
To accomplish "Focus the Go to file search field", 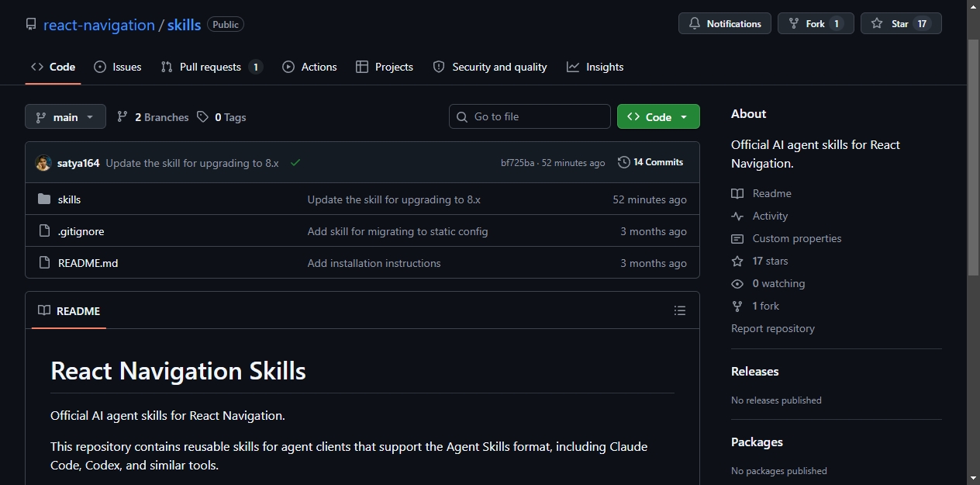I will 530,116.
